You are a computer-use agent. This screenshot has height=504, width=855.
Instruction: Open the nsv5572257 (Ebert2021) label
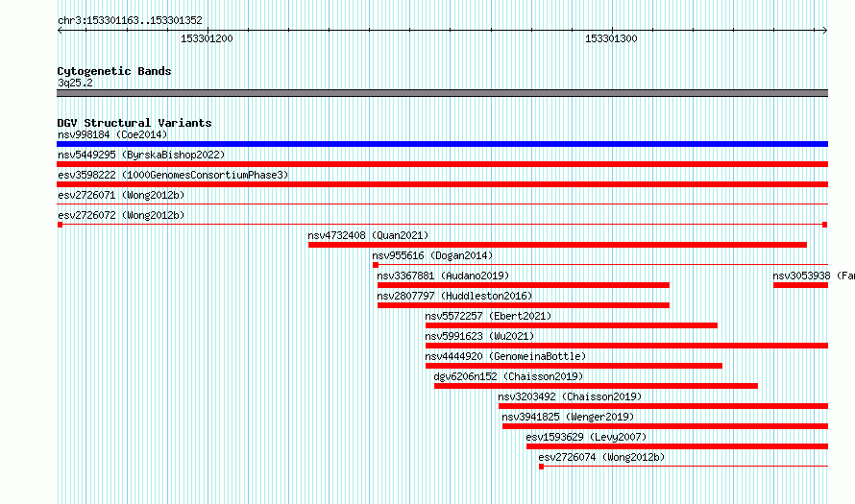tap(488, 316)
